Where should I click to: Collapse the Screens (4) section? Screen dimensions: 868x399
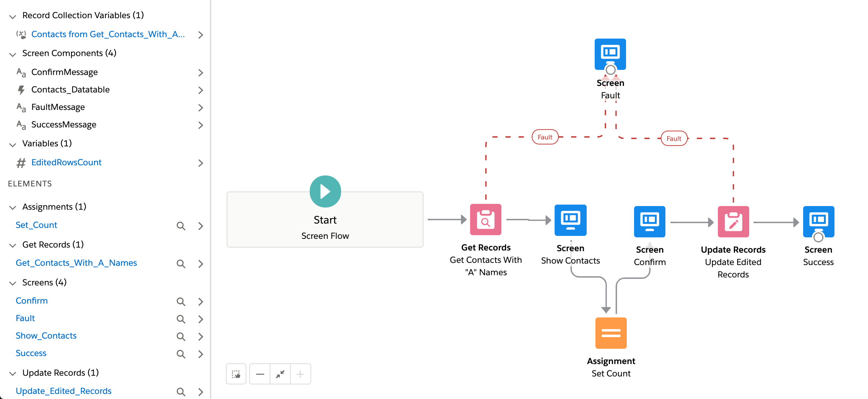click(13, 283)
